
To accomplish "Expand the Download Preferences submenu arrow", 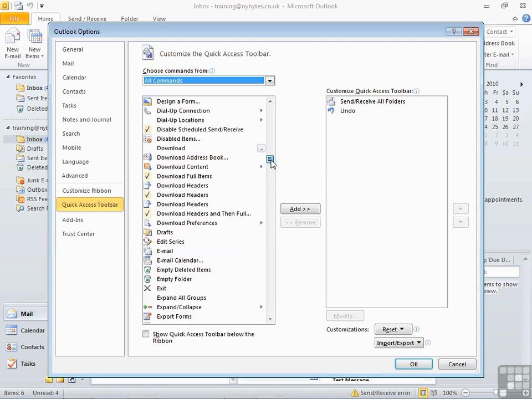I will pos(261,223).
